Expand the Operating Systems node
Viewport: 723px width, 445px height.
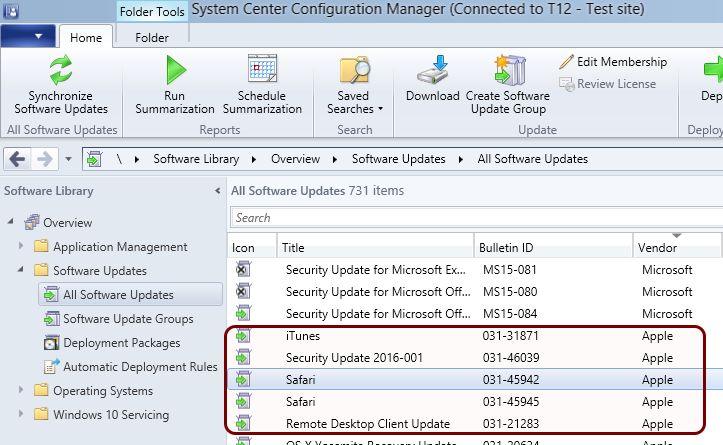point(21,390)
